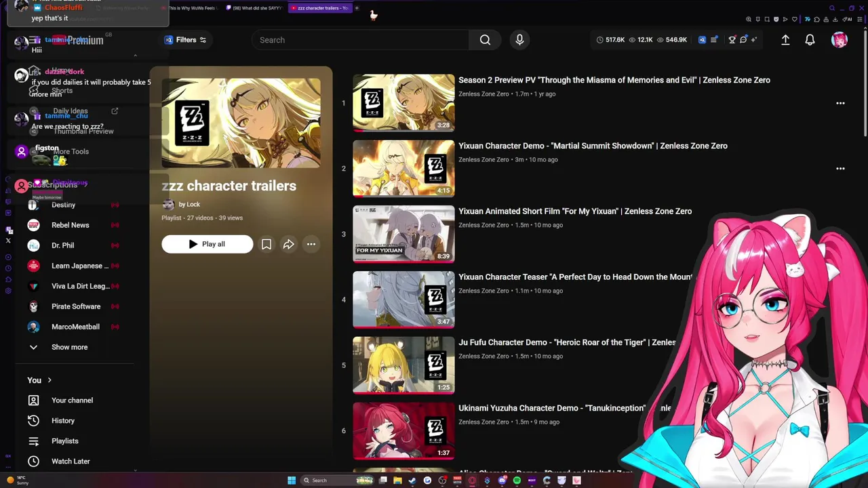Open the Destiny subscription channel
868x488 pixels.
pos(63,205)
